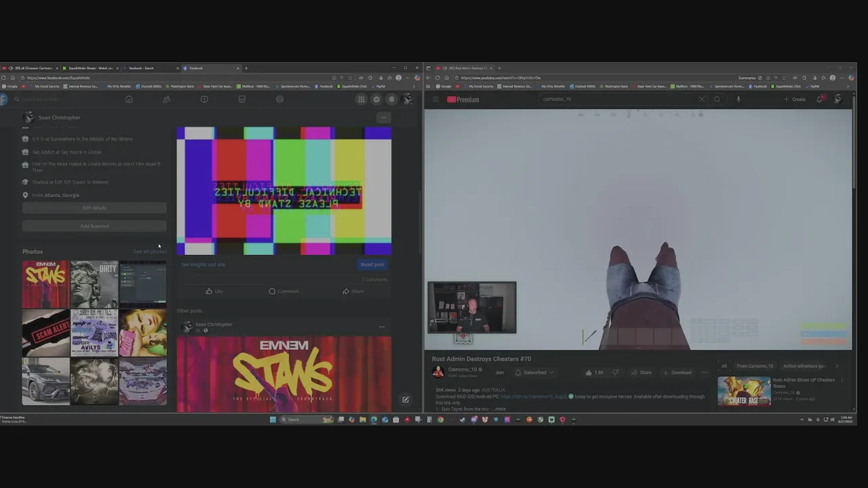The height and width of the screenshot is (488, 868).
Task: Switch to all Dinosaurs browser tab
Action: click(x=31, y=68)
